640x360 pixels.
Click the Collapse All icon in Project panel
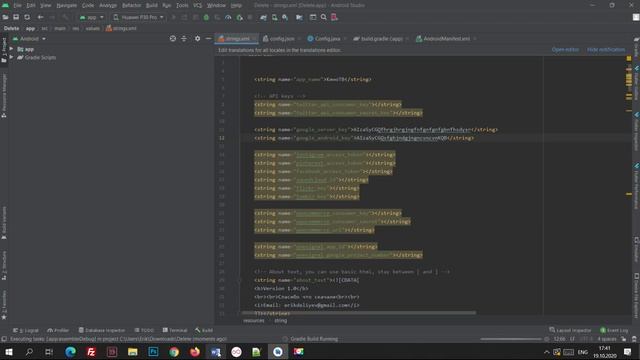click(x=184, y=38)
